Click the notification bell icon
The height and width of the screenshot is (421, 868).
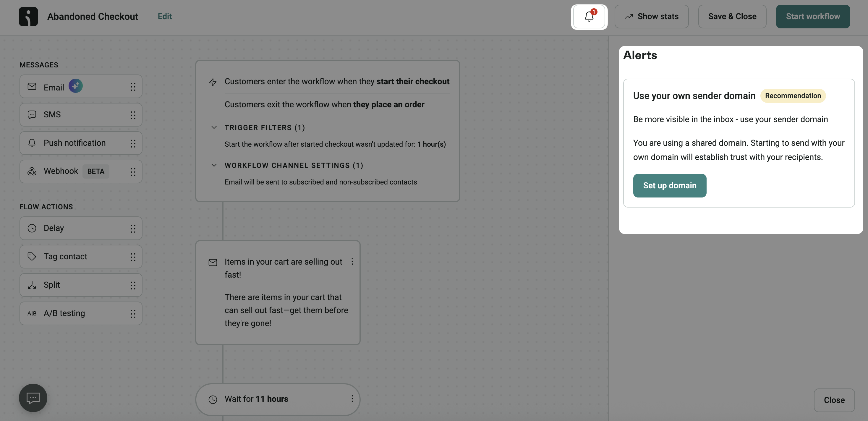tap(589, 17)
